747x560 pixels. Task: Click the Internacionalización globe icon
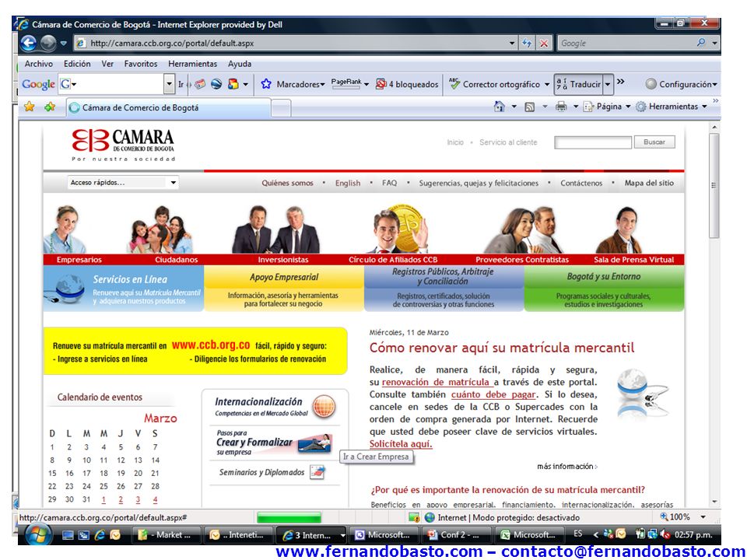tap(324, 406)
